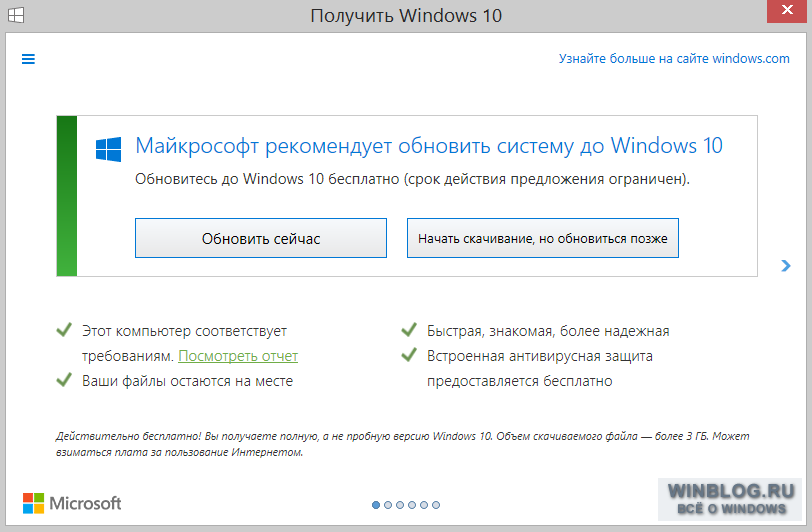Open the Посмотреть отчет link

coord(238,356)
